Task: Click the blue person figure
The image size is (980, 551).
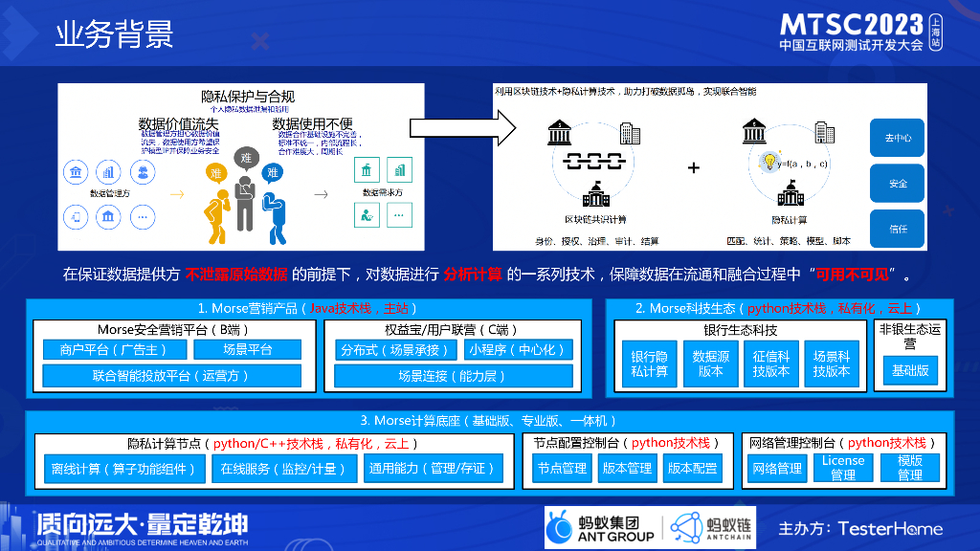Action: 275,217
